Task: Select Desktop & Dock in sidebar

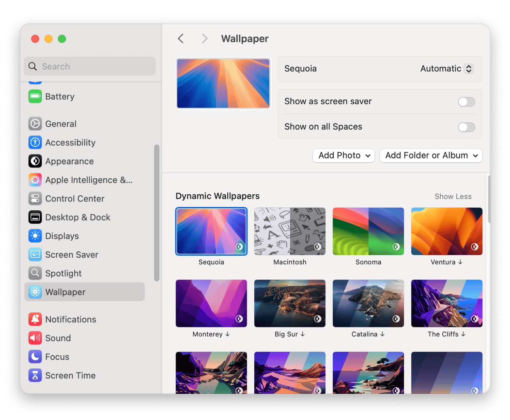Action: pos(78,217)
